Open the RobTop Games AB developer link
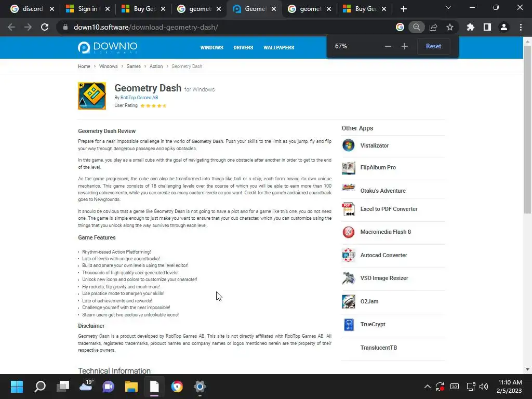 [x=139, y=98]
